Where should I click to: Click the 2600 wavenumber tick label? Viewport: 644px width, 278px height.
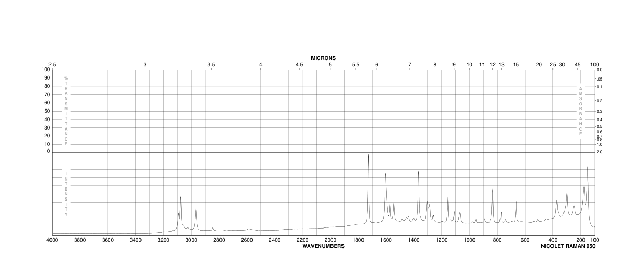[x=247, y=240]
